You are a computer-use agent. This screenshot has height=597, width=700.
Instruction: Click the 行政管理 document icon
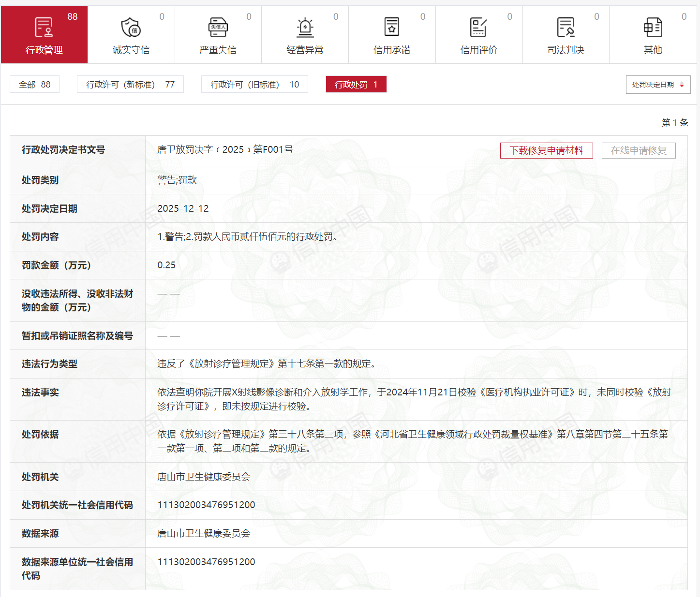coord(44,27)
